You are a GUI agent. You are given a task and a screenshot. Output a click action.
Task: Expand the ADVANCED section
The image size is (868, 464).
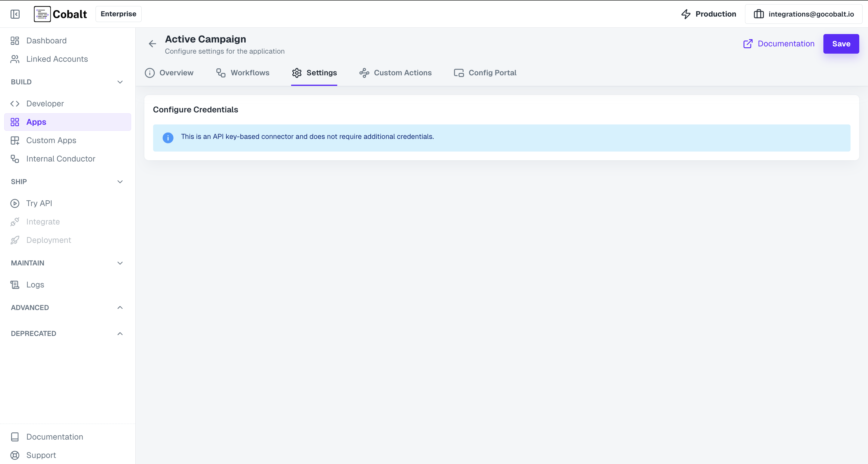[120, 308]
